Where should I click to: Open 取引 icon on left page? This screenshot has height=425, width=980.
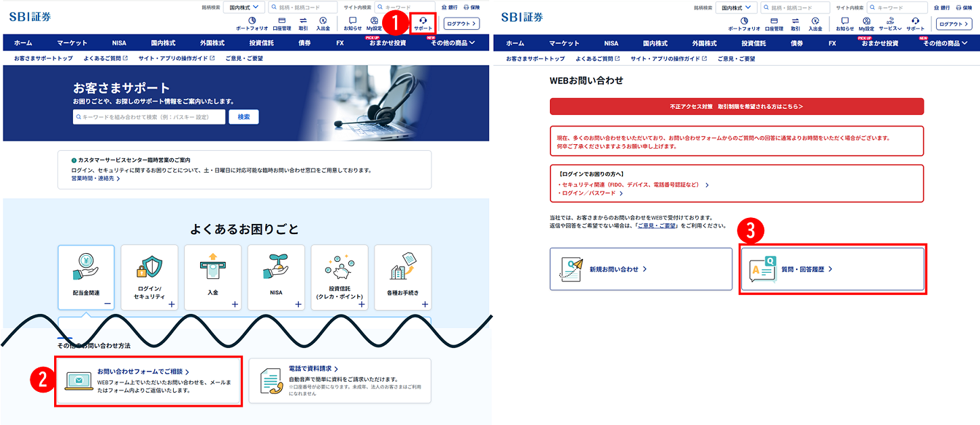[303, 24]
